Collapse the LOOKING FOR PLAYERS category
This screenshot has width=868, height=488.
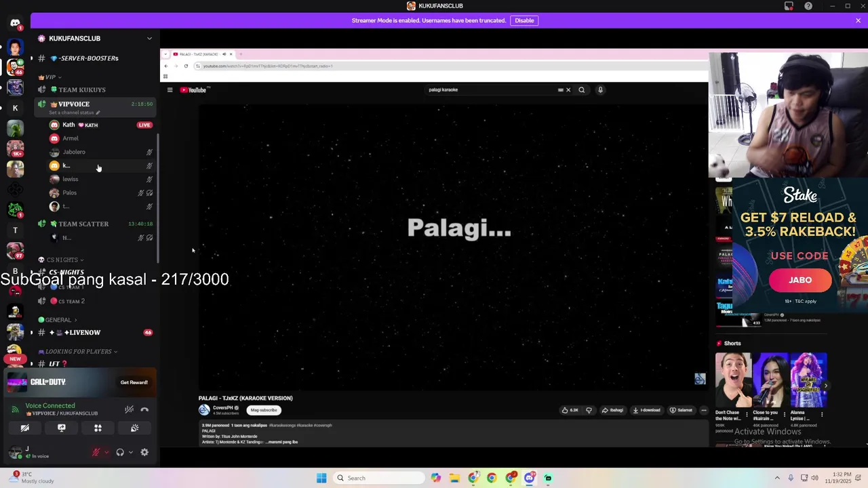click(x=78, y=352)
